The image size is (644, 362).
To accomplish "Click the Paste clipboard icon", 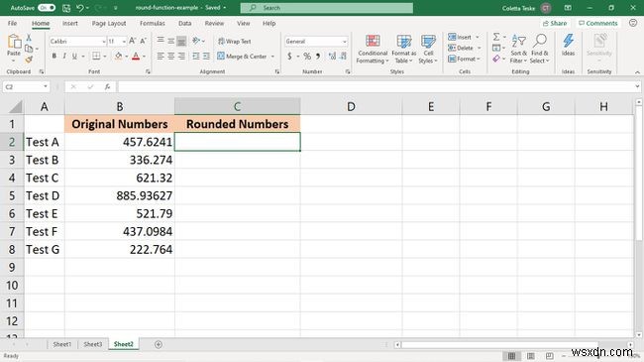I will pyautogui.click(x=14, y=42).
